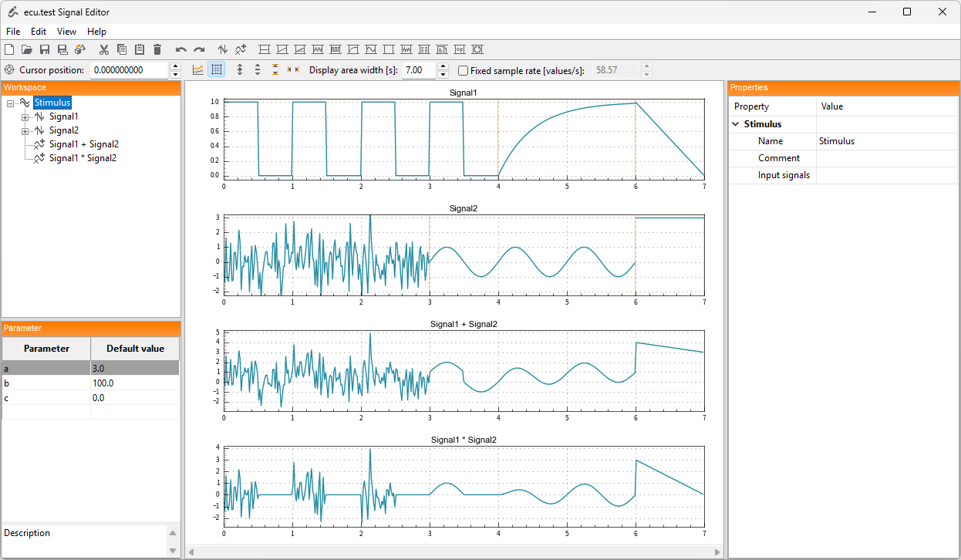The width and height of the screenshot is (961, 560).
Task: Toggle the plot chart view button
Action: [198, 70]
